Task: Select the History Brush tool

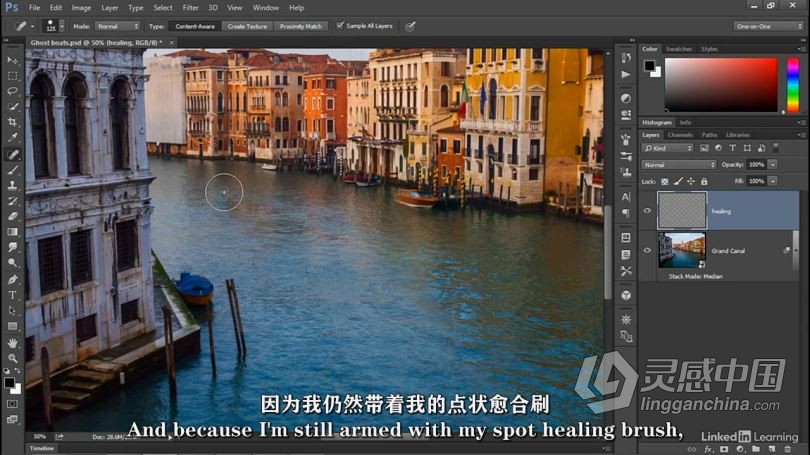Action: [x=12, y=200]
